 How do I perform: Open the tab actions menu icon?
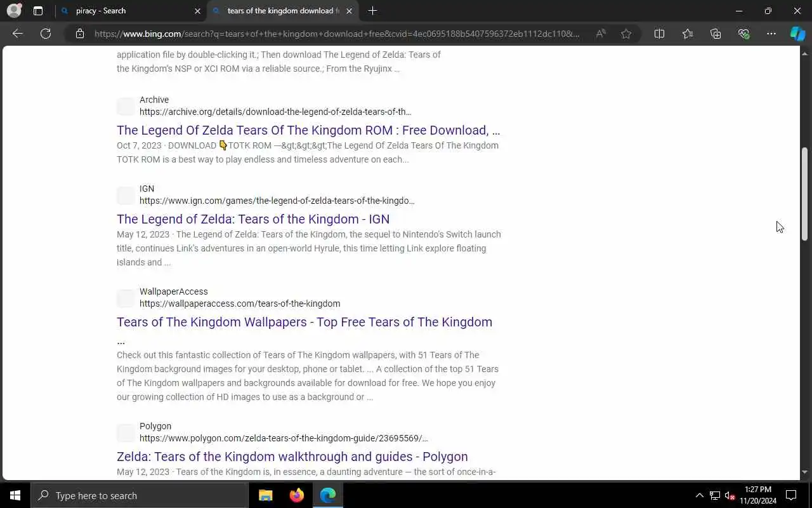[x=38, y=11]
